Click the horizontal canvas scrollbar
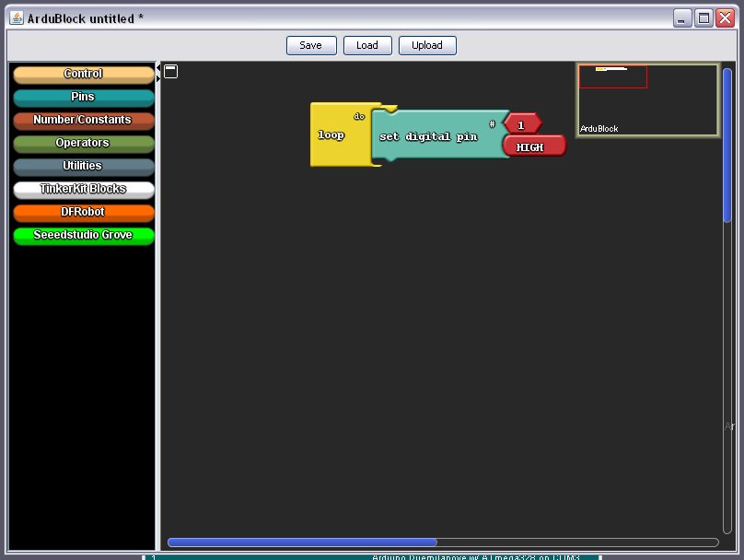The image size is (744, 560). pos(302,542)
